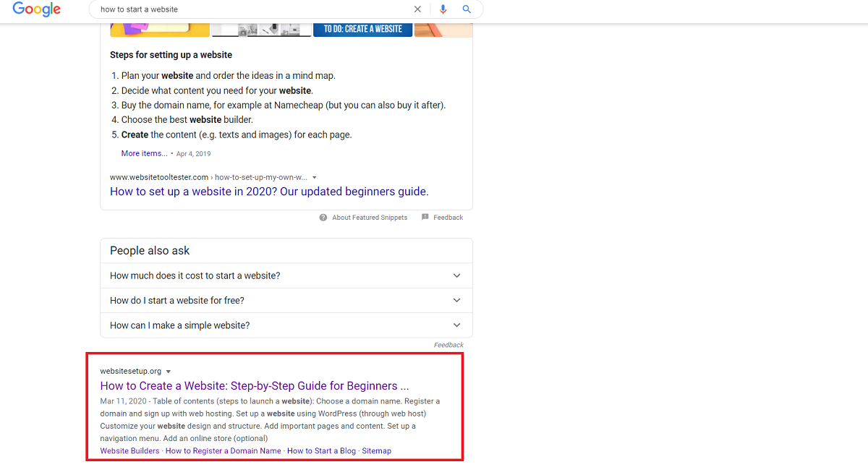Click the Feedback flag icon
Image resolution: width=868 pixels, height=467 pixels.
[425, 217]
